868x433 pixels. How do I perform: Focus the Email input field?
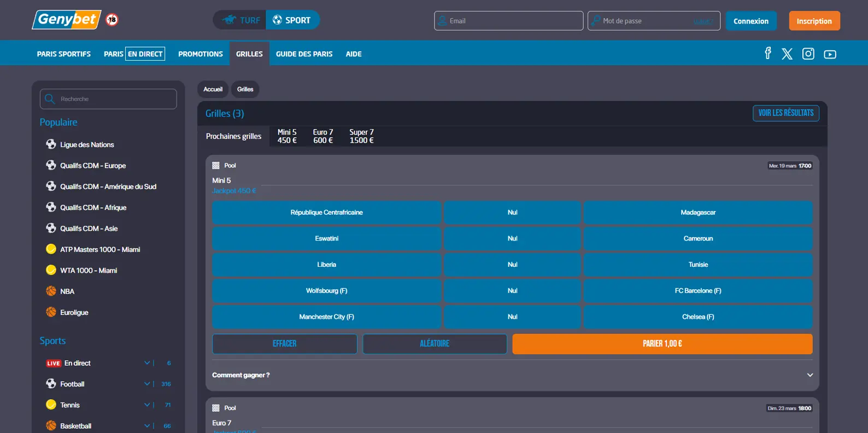(x=508, y=21)
